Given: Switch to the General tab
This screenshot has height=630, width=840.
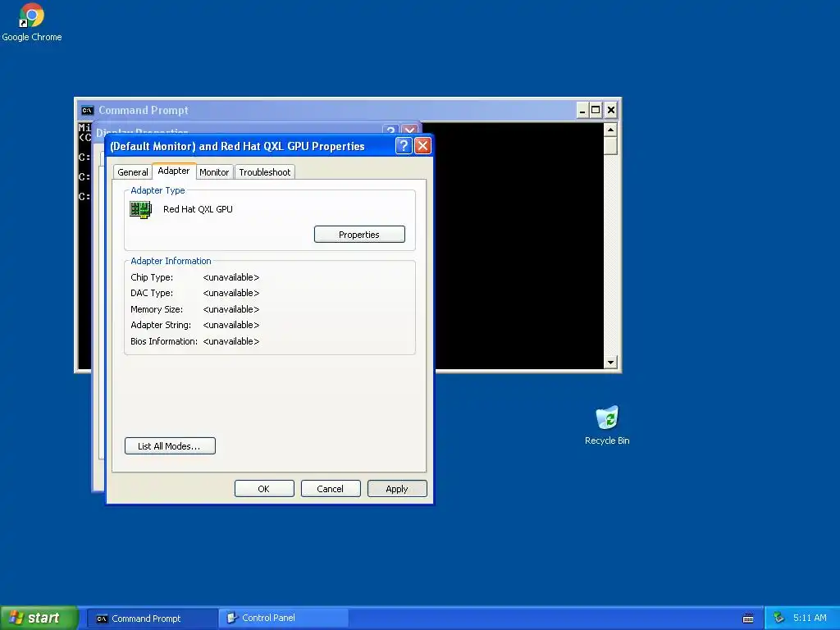Looking at the screenshot, I should [133, 172].
